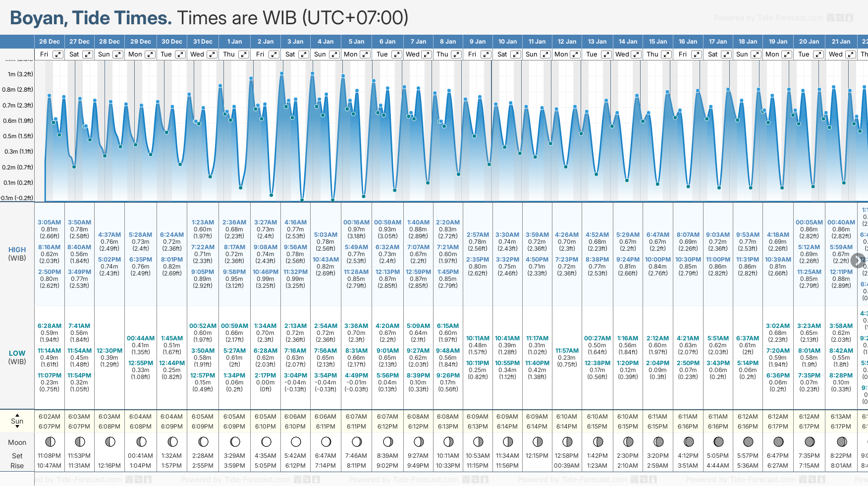Expand the Wed 7 Jan day details

[426, 54]
